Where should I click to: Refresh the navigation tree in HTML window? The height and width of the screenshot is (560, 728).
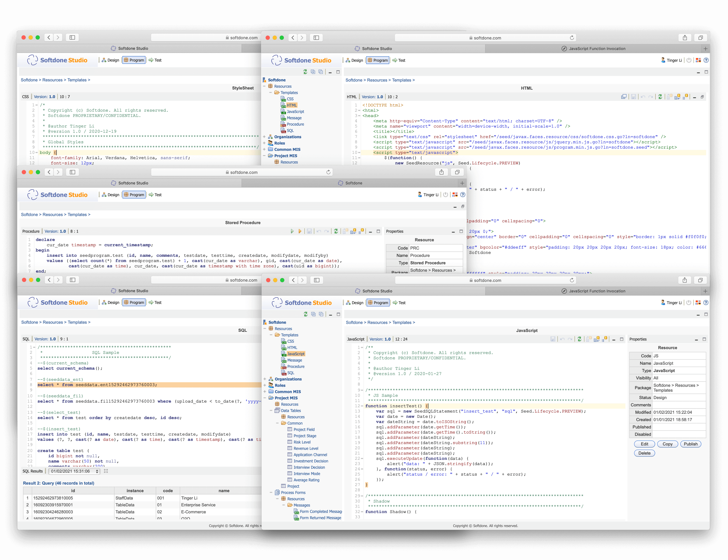[305, 72]
